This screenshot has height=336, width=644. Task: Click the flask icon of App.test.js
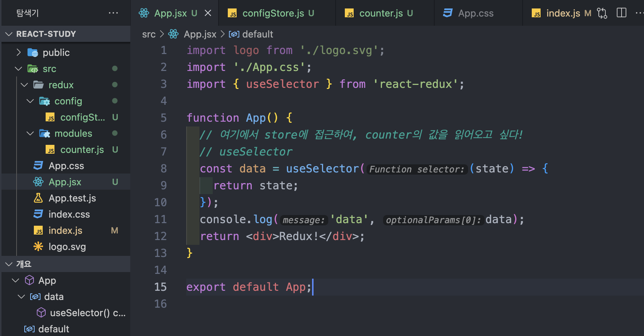tap(38, 198)
